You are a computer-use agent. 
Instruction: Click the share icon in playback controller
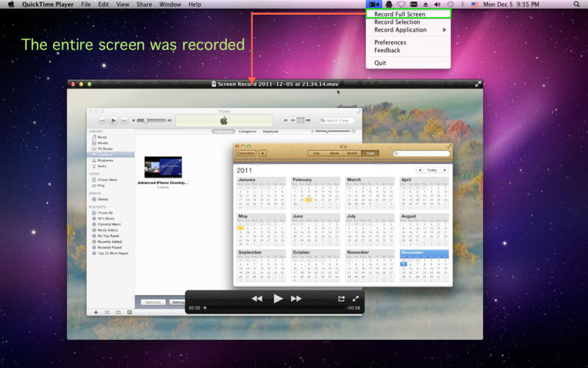tap(341, 299)
